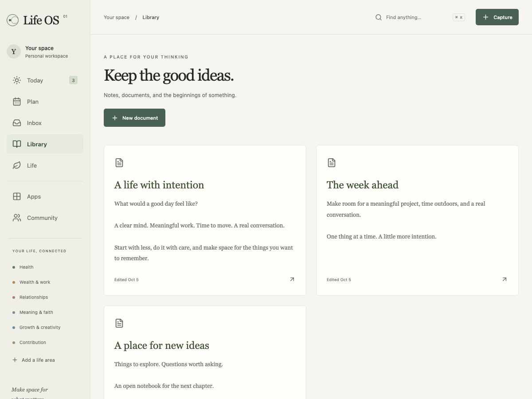Click the Apps grid icon

pos(17,196)
